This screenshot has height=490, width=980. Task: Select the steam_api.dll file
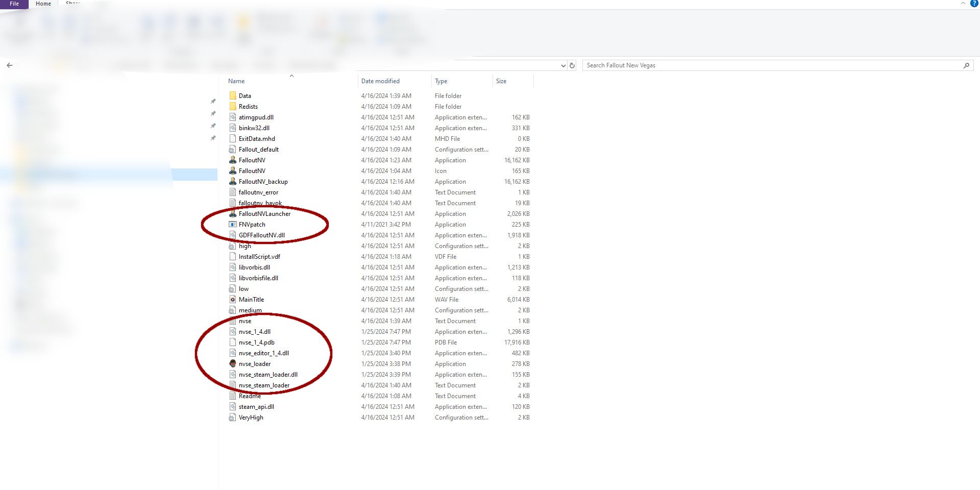256,407
